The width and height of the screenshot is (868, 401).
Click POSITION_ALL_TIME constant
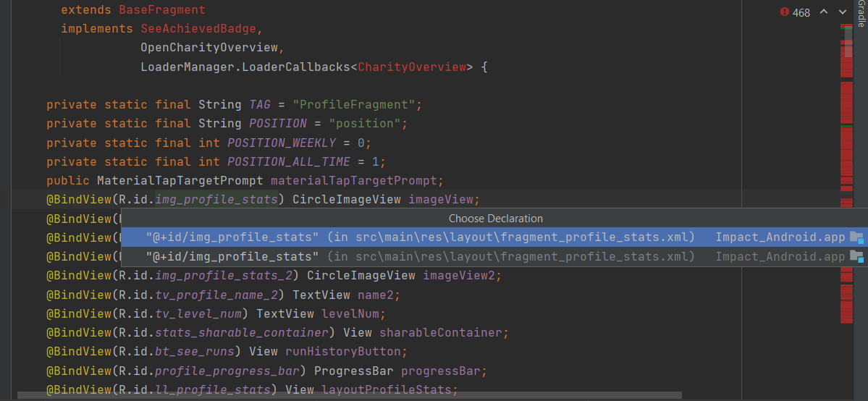pyautogui.click(x=288, y=161)
